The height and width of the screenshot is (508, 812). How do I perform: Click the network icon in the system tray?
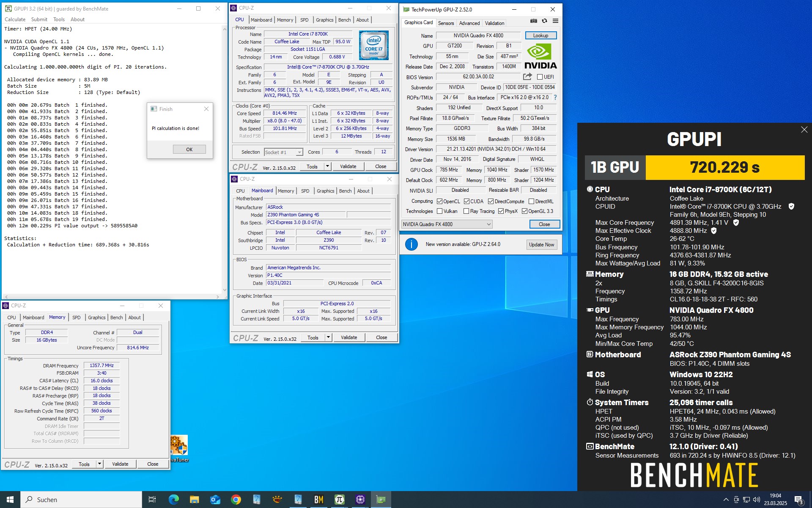point(746,500)
